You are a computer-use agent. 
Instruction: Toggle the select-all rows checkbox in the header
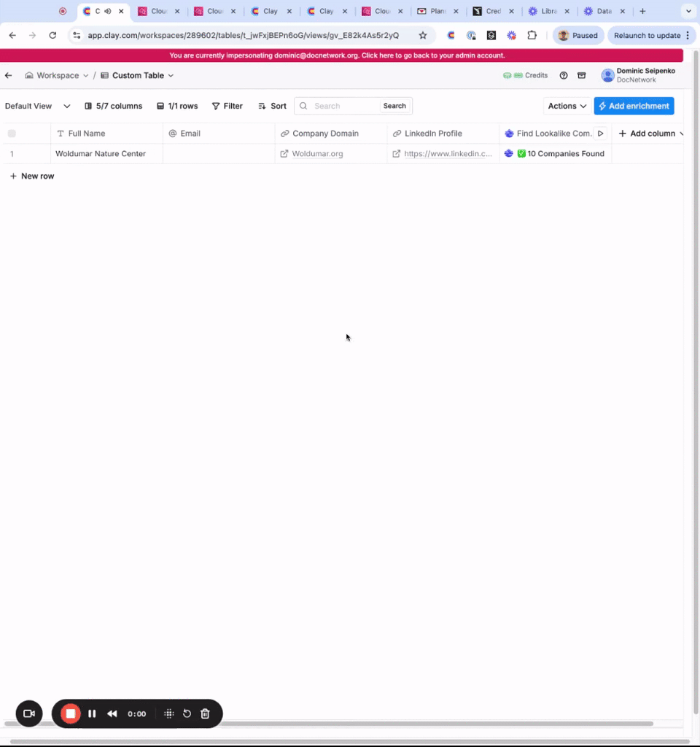pos(12,133)
